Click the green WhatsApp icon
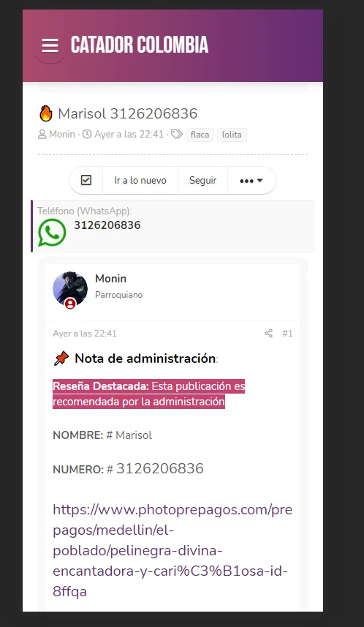Image resolution: width=364 pixels, height=627 pixels. (x=52, y=233)
